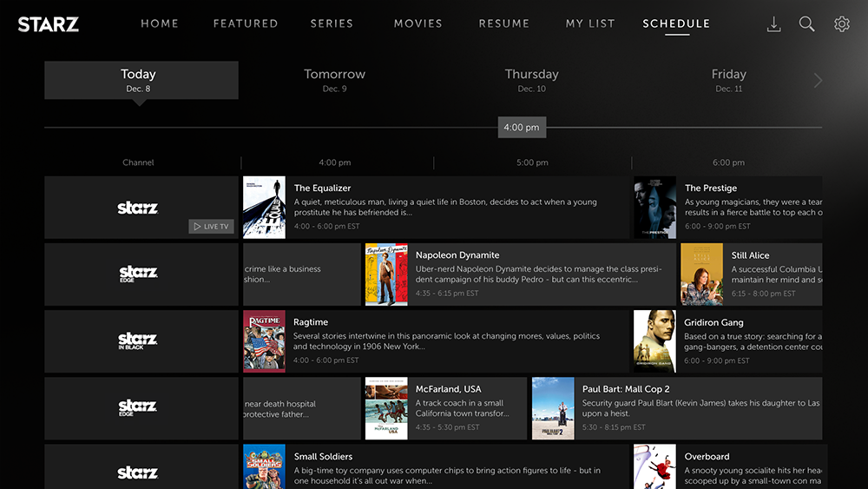
Task: Open the SCHEDULE menu item
Action: tap(676, 23)
